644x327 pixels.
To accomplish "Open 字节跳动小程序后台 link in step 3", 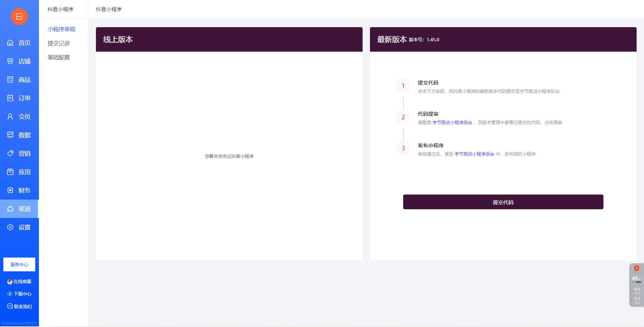I will click(474, 154).
